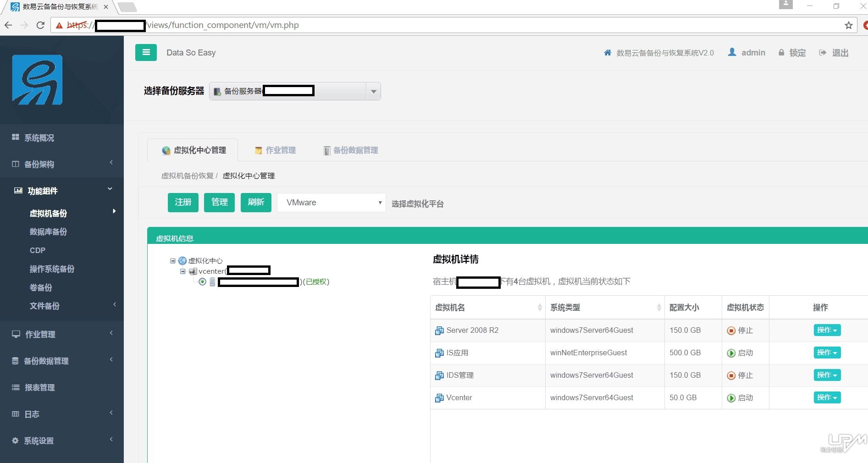Collapse the 虚拟化中心 tree node

click(x=173, y=261)
